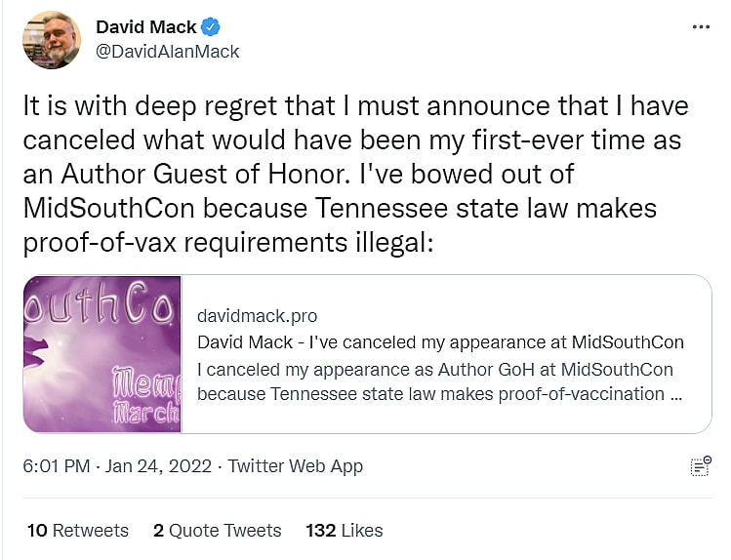This screenshot has height=560, width=731.
Task: Click 'proof-of-vax requirements illegal' in the tweet
Action: click(226, 241)
